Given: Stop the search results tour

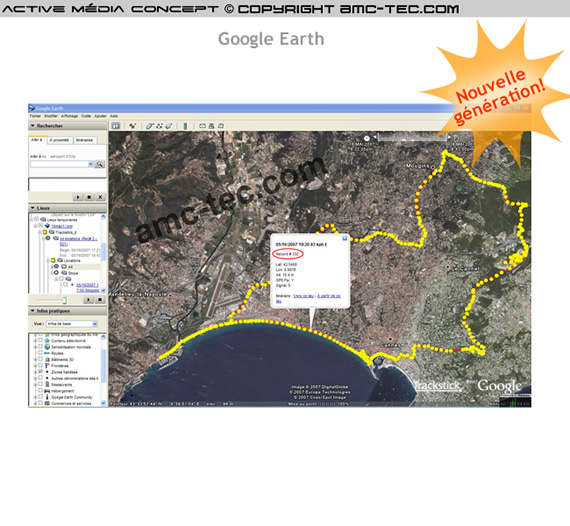Looking at the screenshot, I should tap(89, 197).
